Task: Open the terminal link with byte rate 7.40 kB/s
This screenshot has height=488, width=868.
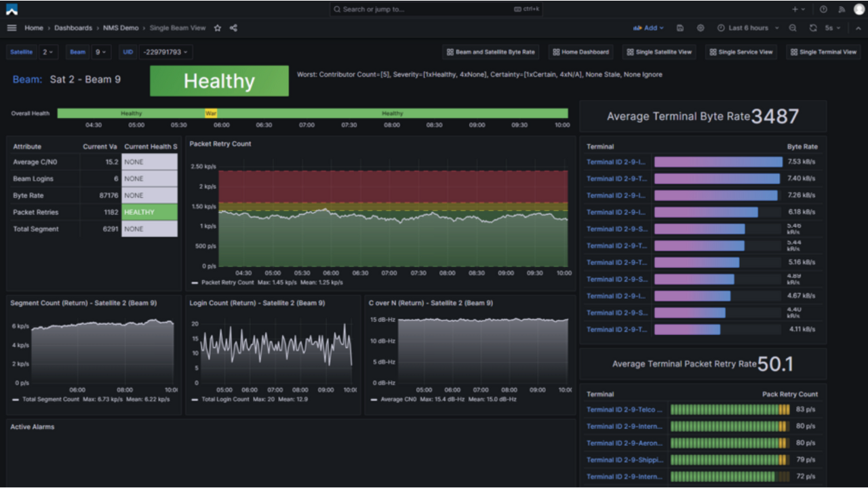Action: pyautogui.click(x=616, y=178)
